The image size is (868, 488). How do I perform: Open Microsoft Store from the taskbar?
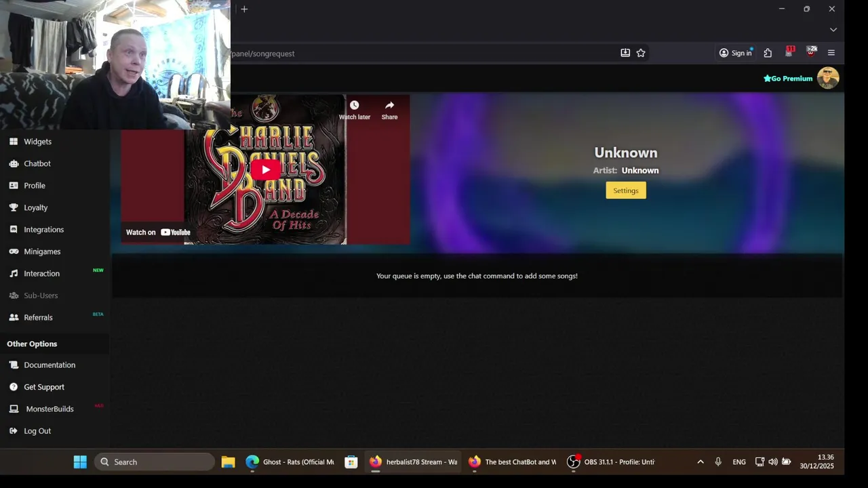pos(351,462)
